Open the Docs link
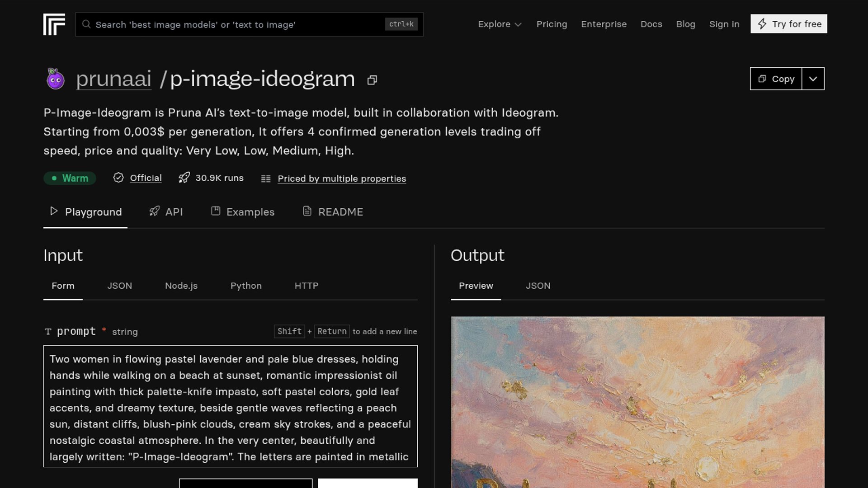The image size is (868, 488). click(651, 24)
